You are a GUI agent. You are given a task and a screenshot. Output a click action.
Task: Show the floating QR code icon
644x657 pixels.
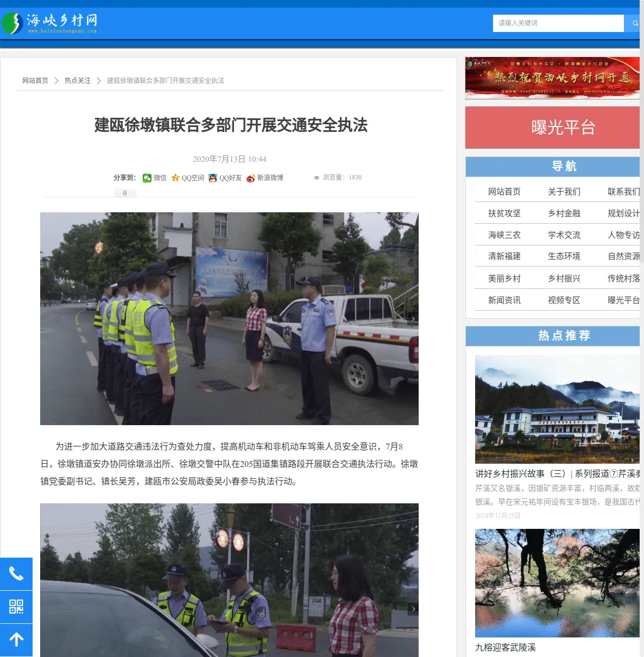tap(16, 607)
